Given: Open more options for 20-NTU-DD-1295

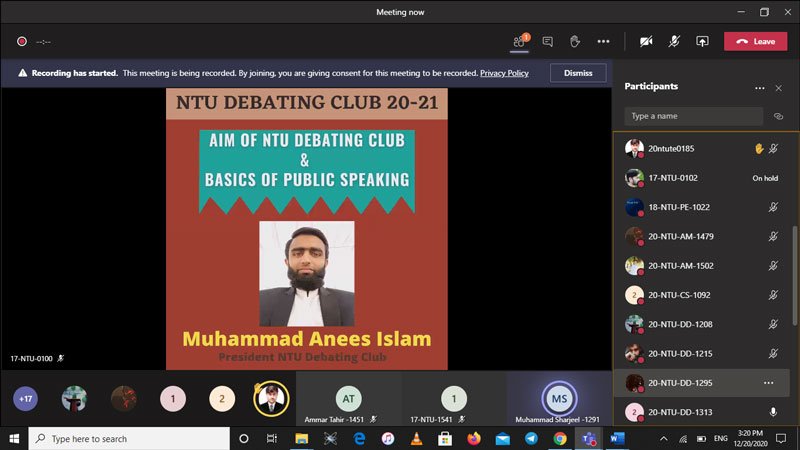Looking at the screenshot, I should pos(768,382).
